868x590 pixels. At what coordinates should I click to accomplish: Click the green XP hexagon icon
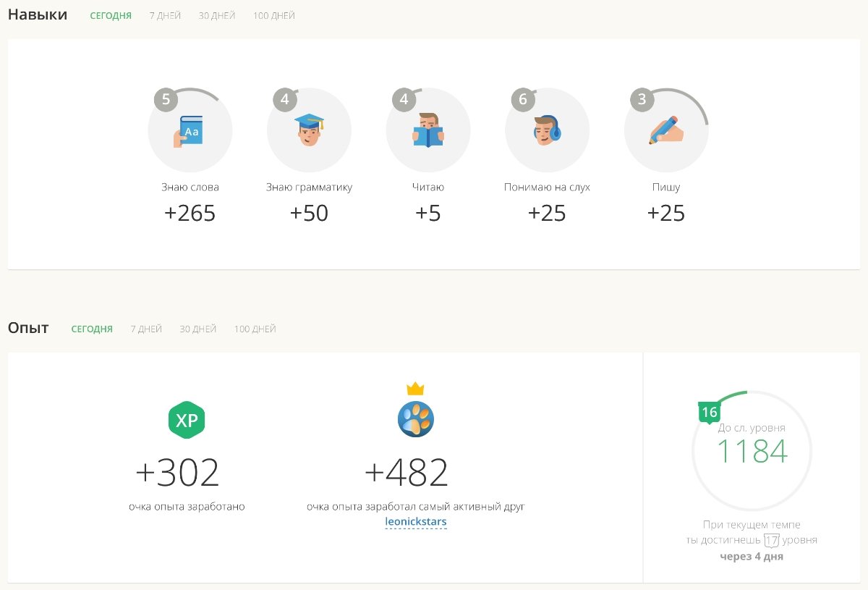click(187, 420)
